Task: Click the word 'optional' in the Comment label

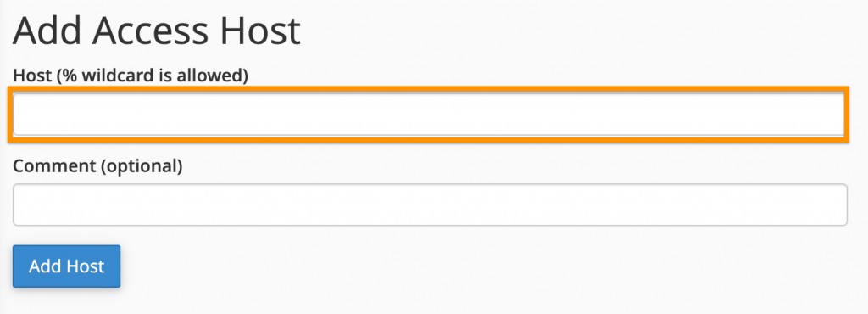Action: coord(142,166)
